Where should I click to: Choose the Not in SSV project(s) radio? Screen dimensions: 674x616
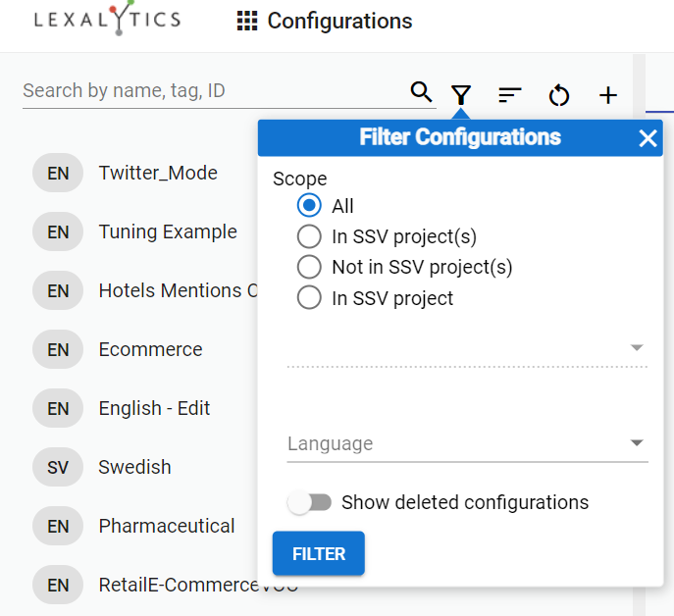tap(309, 267)
